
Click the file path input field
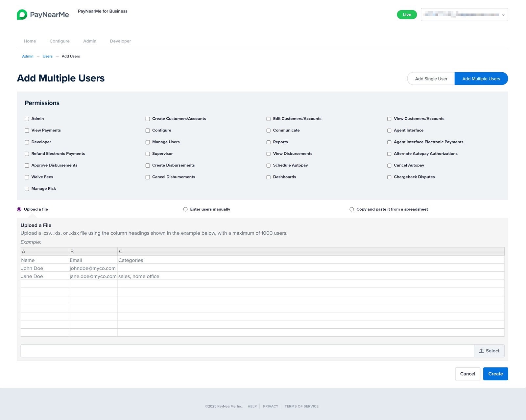(247, 351)
